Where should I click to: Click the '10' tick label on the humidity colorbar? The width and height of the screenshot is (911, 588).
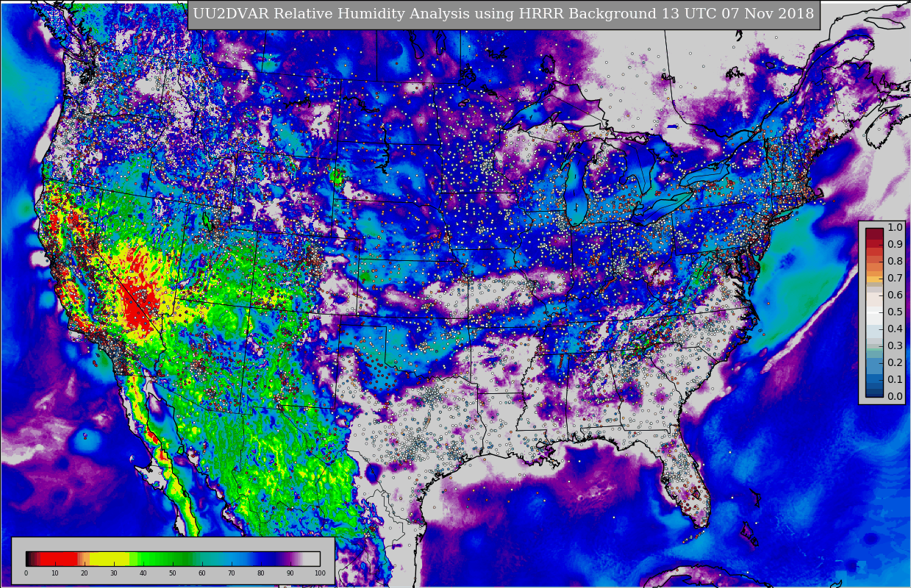click(x=55, y=573)
